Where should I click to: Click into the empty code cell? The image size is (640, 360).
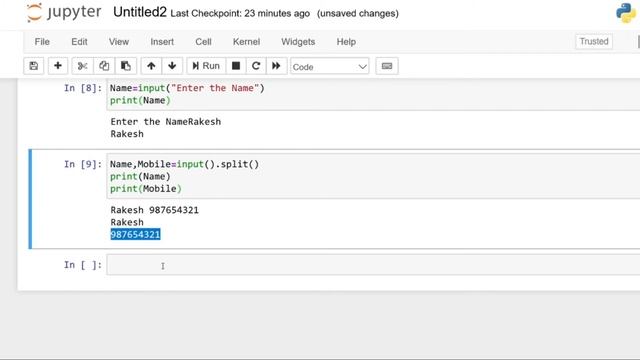(x=373, y=265)
